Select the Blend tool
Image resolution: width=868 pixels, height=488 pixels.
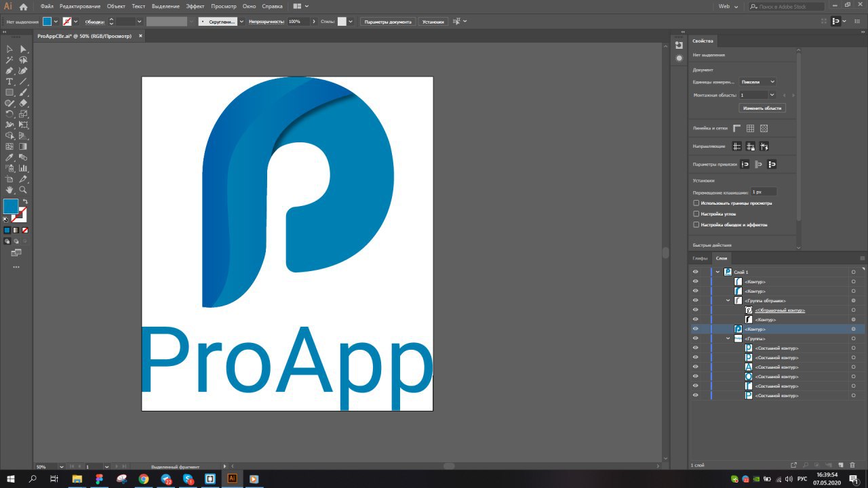click(x=23, y=157)
